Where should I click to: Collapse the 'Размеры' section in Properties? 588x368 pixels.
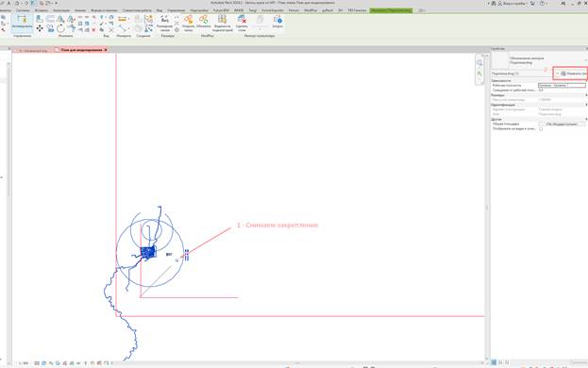click(539, 95)
